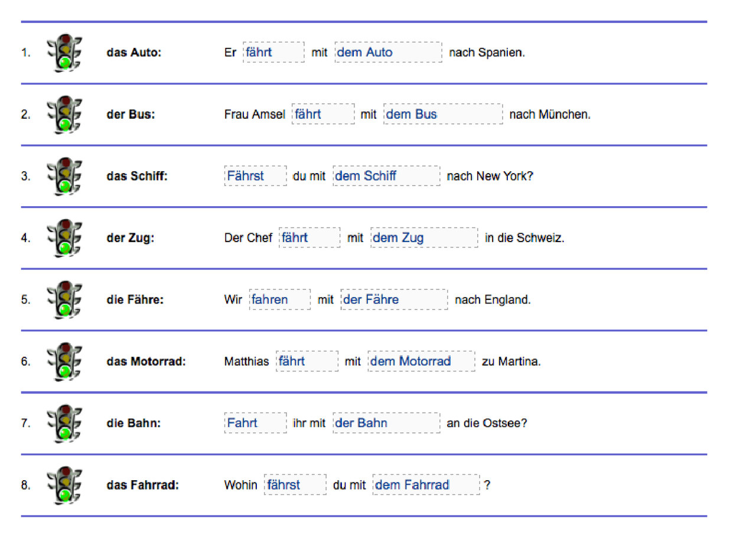Click the traffic light icon beside das Fahrrad

(x=64, y=485)
